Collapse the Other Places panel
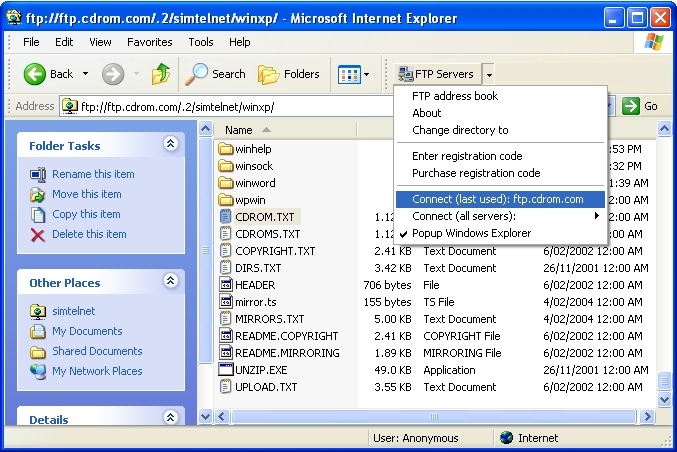 [x=170, y=282]
